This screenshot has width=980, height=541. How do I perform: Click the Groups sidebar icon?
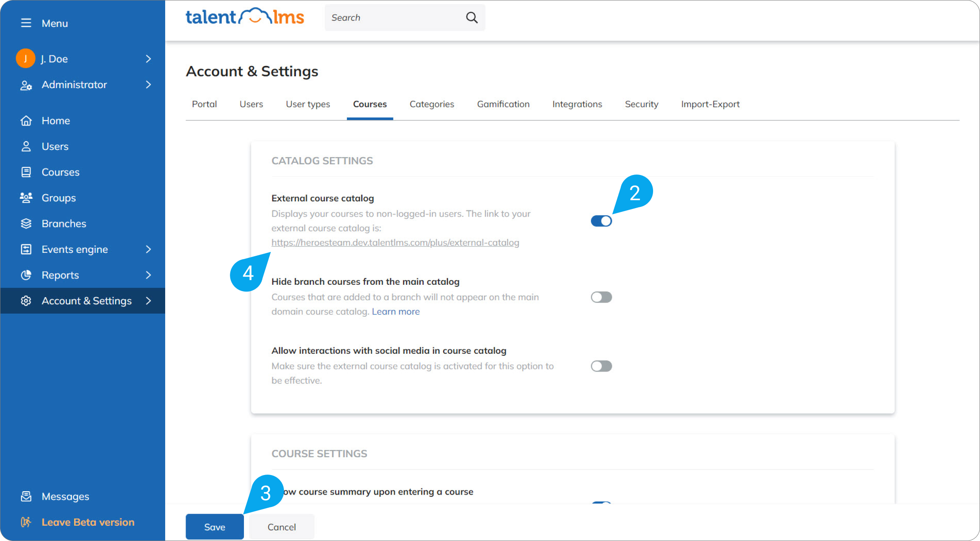(x=26, y=198)
